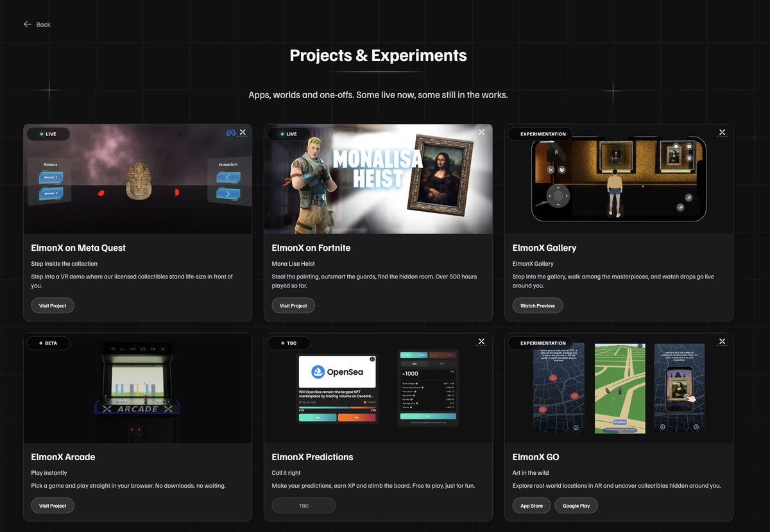Click the TBC button under ElmonX Predictions

point(304,506)
